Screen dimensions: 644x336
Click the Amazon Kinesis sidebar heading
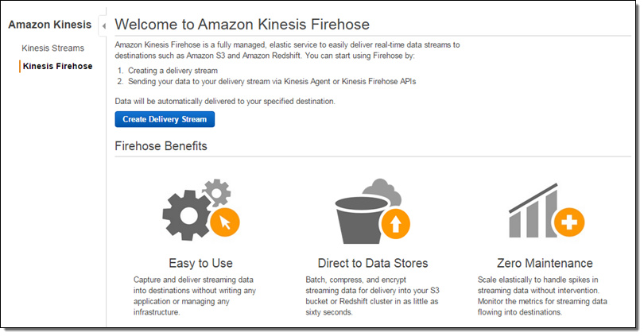click(49, 24)
